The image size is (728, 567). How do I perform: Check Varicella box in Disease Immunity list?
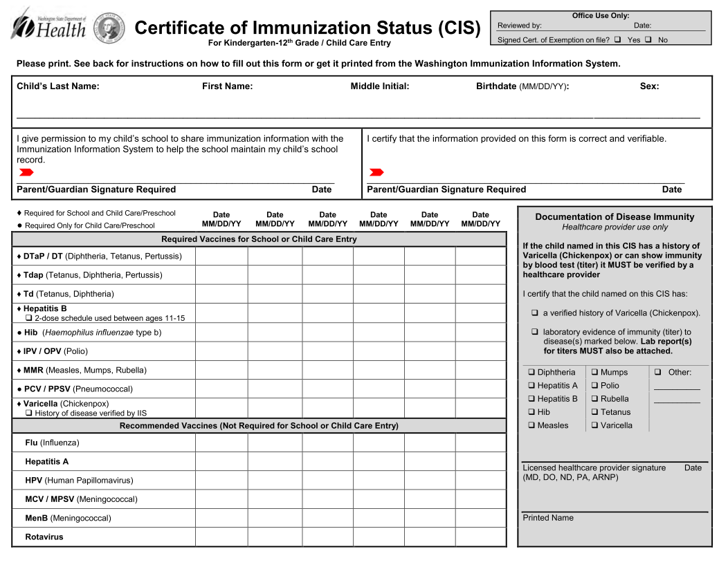[x=594, y=425]
